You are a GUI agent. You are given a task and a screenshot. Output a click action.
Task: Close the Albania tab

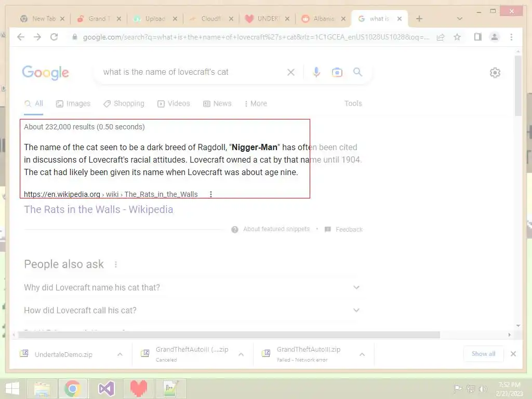(x=343, y=19)
